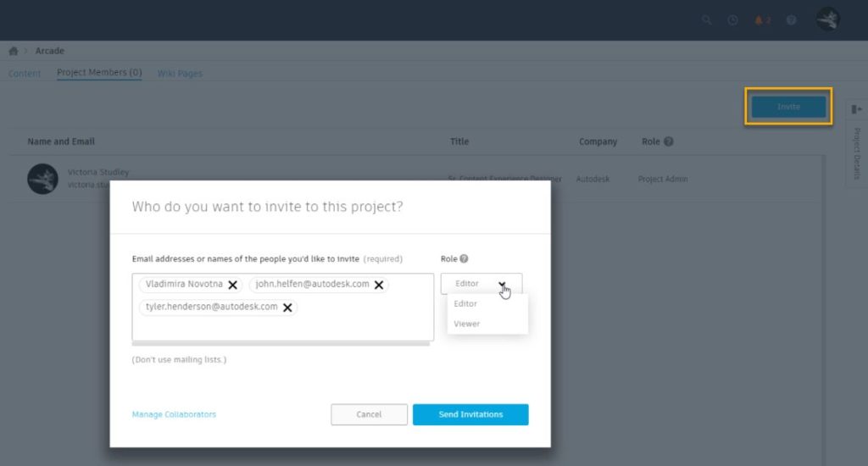Image resolution: width=868 pixels, height=466 pixels.
Task: Click the Name and Email column header
Action: point(61,141)
